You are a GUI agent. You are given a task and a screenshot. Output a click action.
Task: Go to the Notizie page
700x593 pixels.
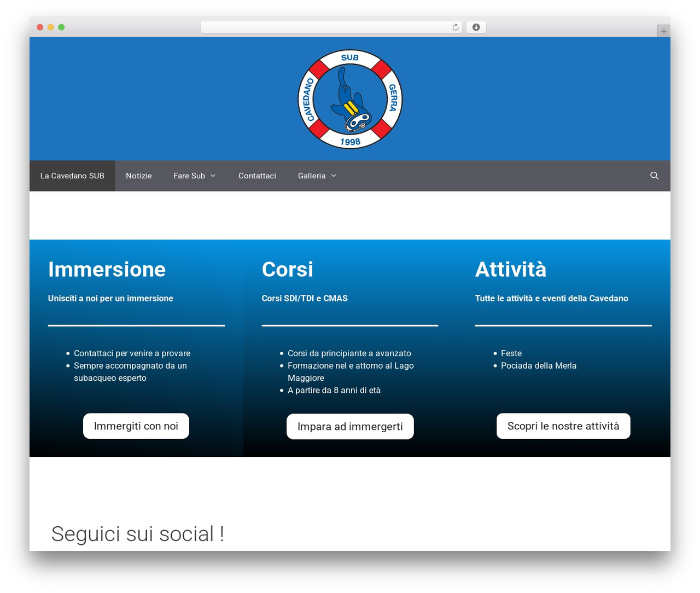(139, 176)
